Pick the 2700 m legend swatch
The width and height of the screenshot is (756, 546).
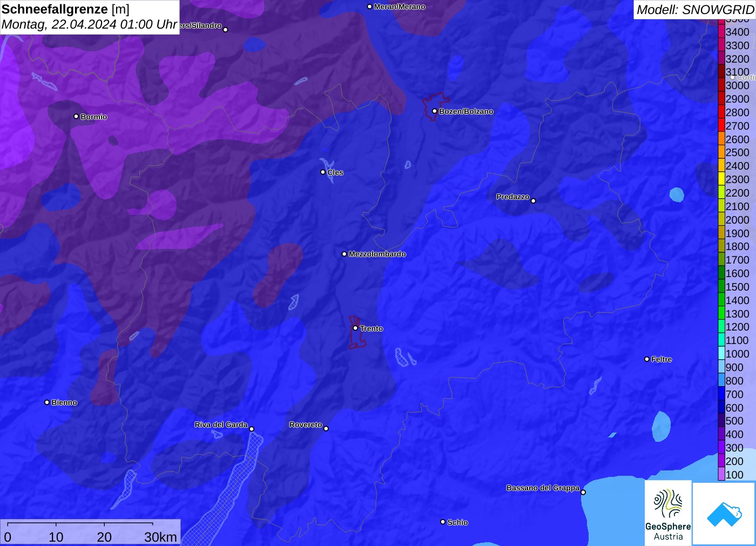click(721, 126)
